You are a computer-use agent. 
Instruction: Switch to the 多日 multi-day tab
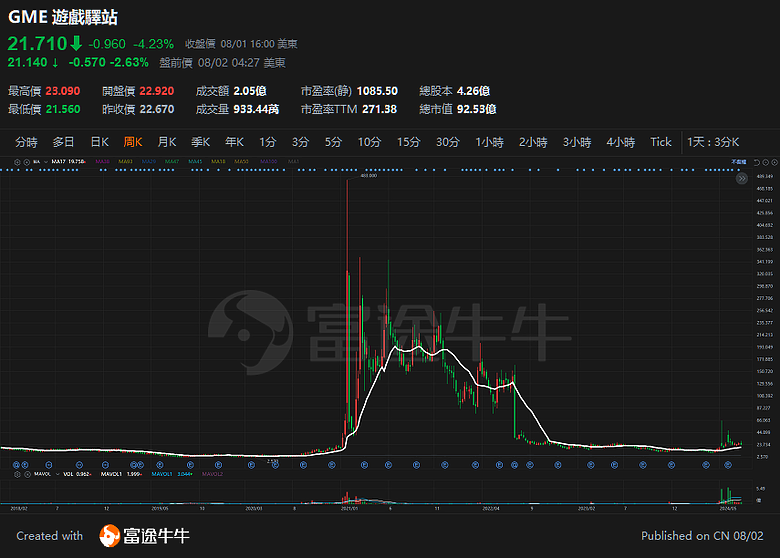(x=64, y=142)
